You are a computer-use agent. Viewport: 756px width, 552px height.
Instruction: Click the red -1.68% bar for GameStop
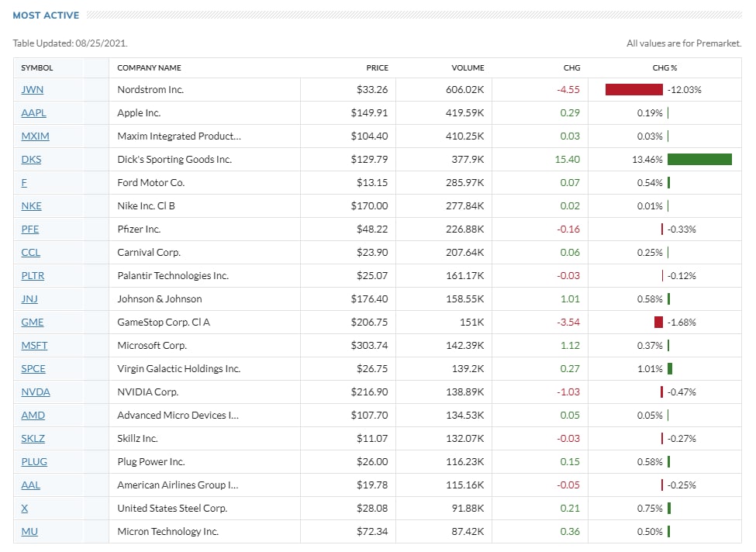[658, 322]
